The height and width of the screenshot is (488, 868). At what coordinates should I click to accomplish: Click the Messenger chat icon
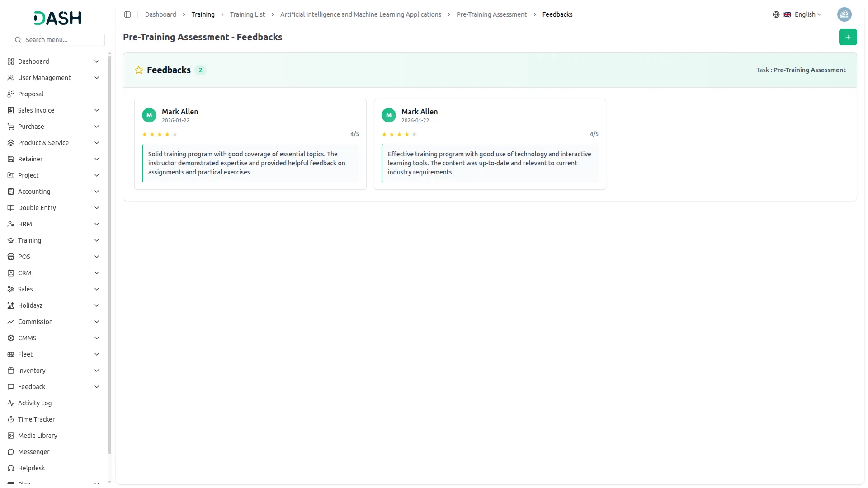(11, 452)
